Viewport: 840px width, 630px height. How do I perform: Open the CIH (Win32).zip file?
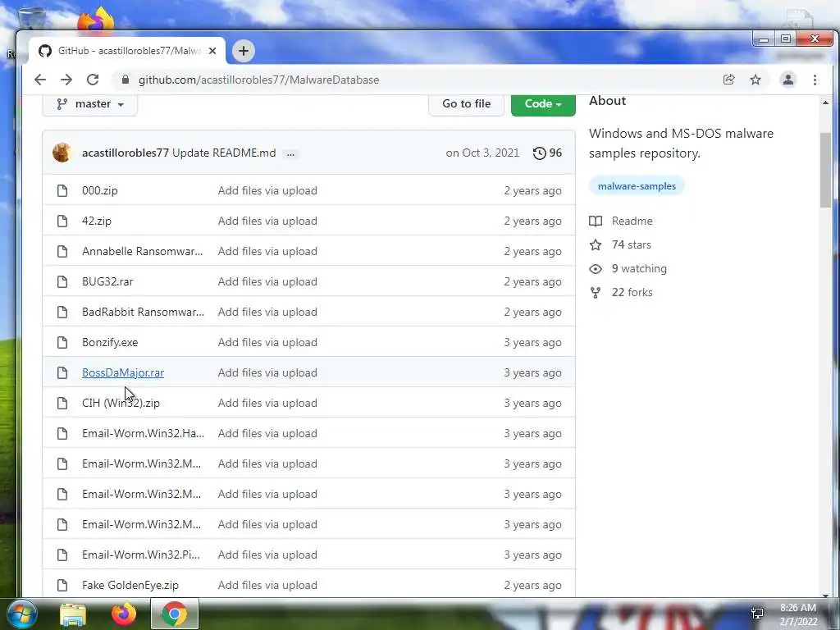[x=121, y=403]
